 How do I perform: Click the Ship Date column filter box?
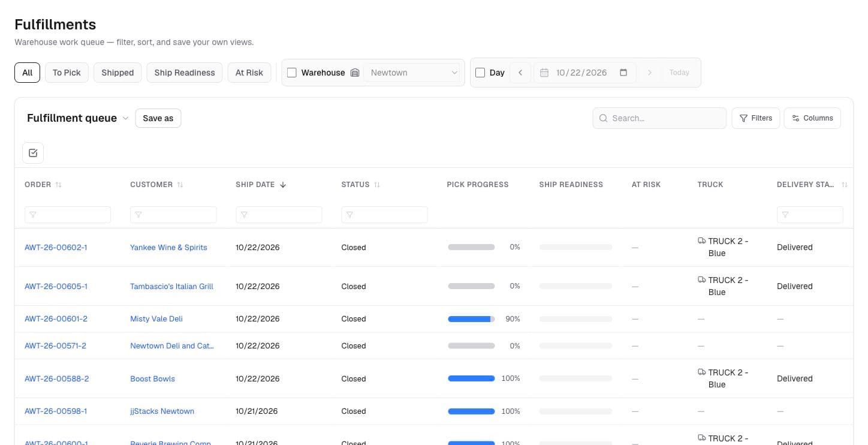tap(279, 215)
